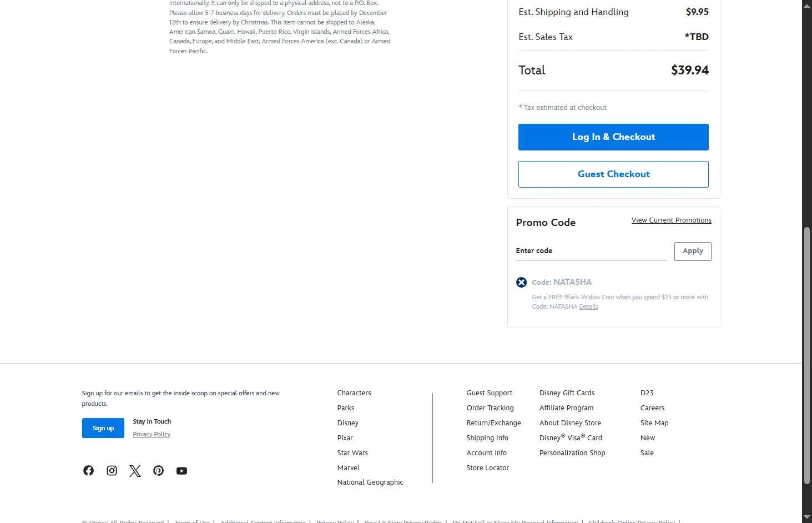The height and width of the screenshot is (523, 812).
Task: Open the Site Map link
Action: (x=654, y=423)
